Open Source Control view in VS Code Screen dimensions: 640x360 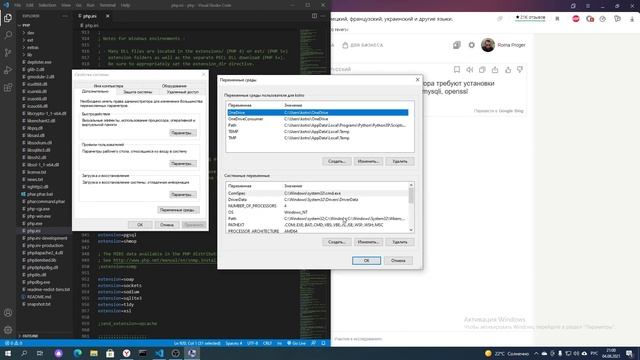coord(8,53)
